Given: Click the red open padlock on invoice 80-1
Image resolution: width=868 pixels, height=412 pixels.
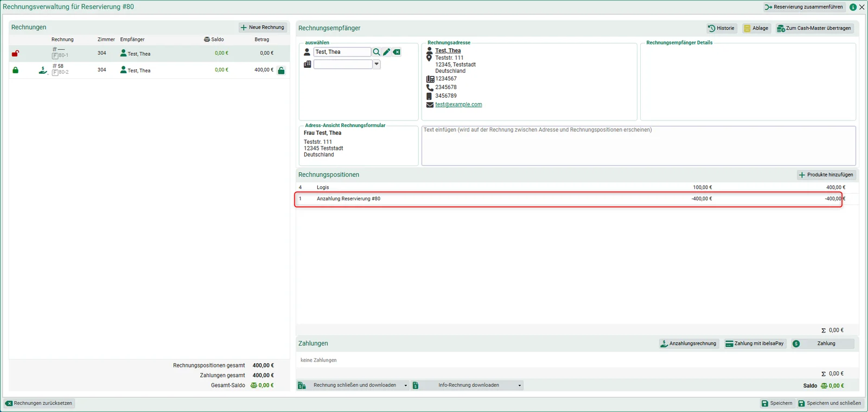Looking at the screenshot, I should 15,53.
